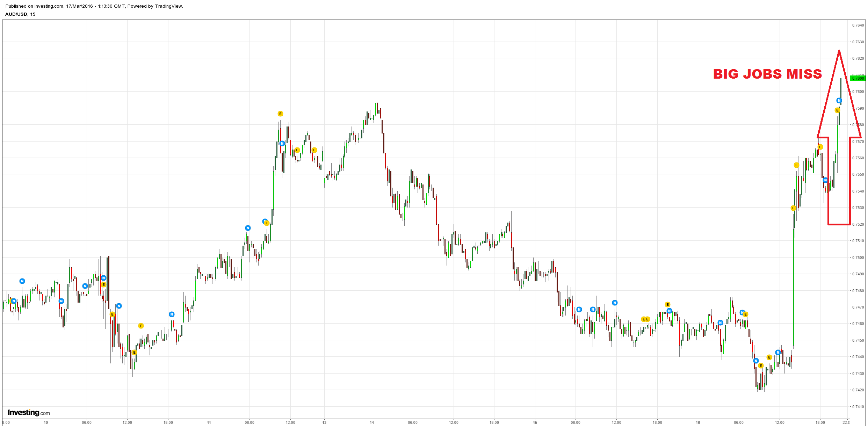Click the double EE event marker pair

pos(645,319)
